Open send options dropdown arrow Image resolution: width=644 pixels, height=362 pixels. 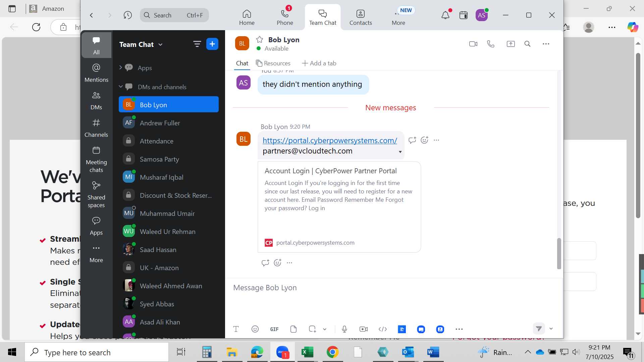pos(551,329)
